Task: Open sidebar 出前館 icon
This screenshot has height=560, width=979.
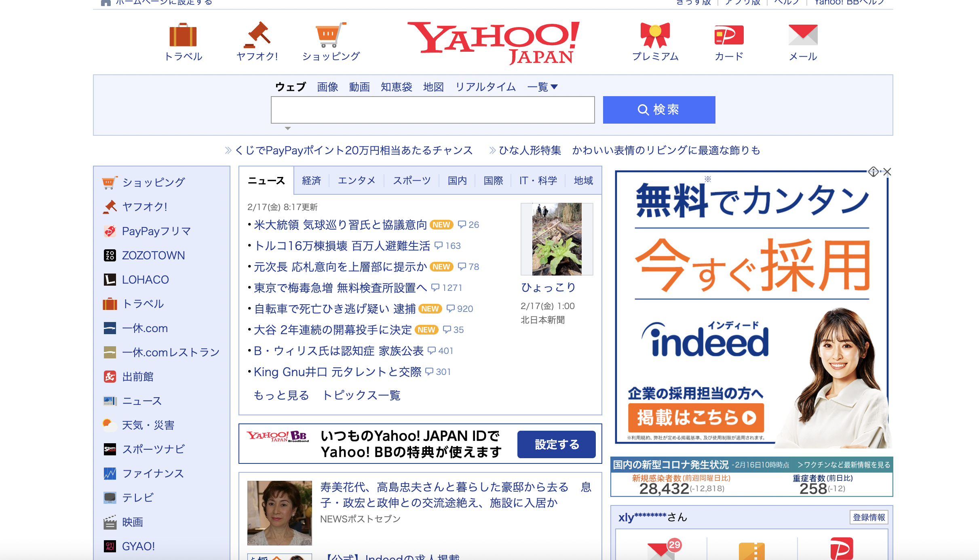Action: point(110,377)
